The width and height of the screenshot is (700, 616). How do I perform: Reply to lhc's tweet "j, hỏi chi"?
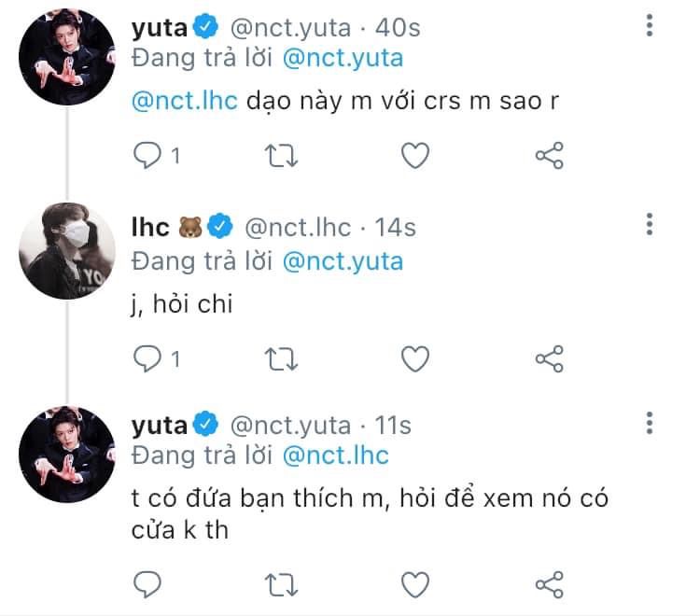coord(147,357)
